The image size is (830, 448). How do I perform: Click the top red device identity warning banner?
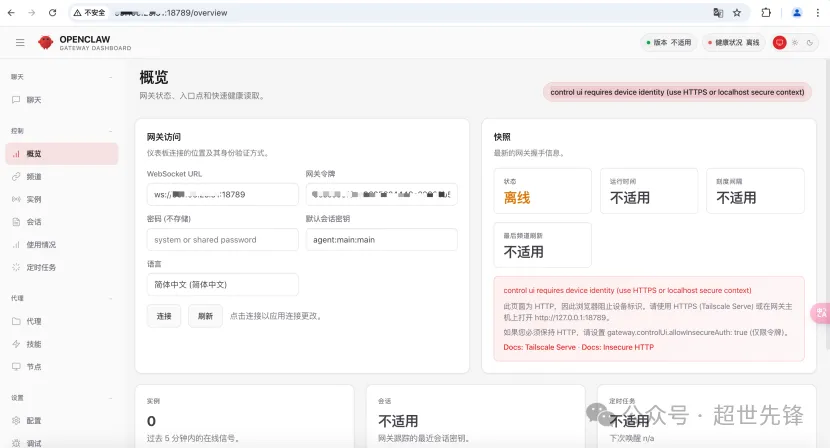(677, 92)
